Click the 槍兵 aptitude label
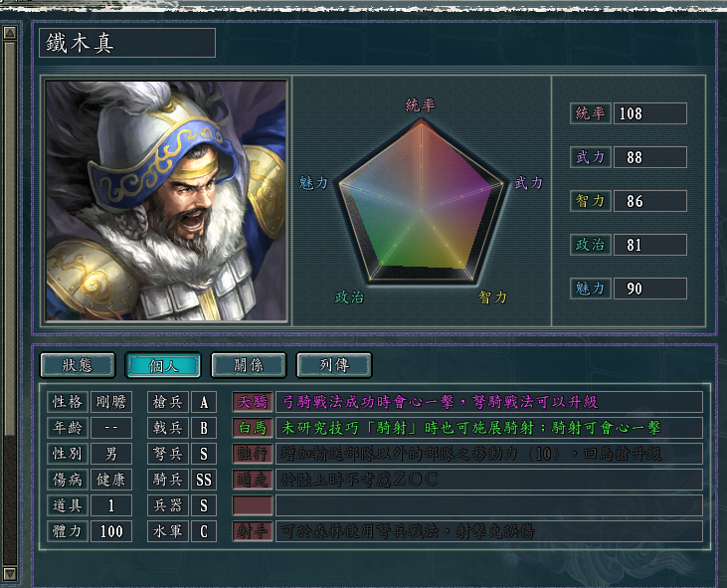Screen dimensions: 727x588 (x=168, y=402)
